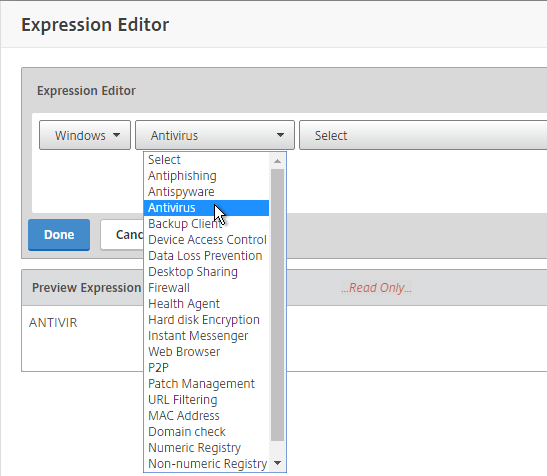Choose Non-numeric Registry option
Viewport: 547px width, 476px height.
pyautogui.click(x=207, y=464)
